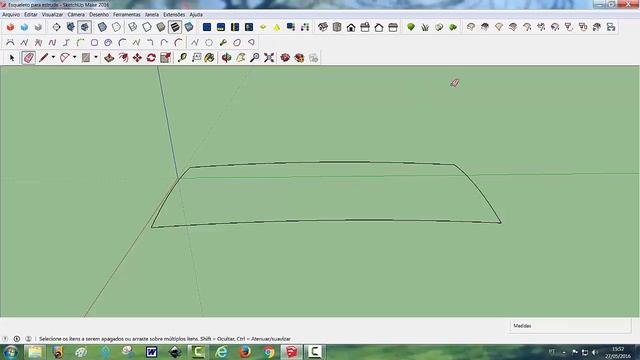Viewport: 640px width, 360px height.
Task: Switch to Shaded face style
Action: click(x=161, y=27)
